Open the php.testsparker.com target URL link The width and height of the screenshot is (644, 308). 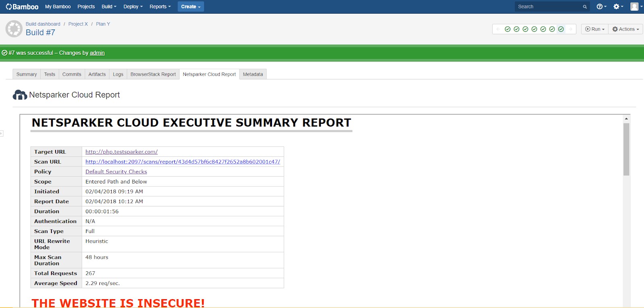(x=121, y=152)
